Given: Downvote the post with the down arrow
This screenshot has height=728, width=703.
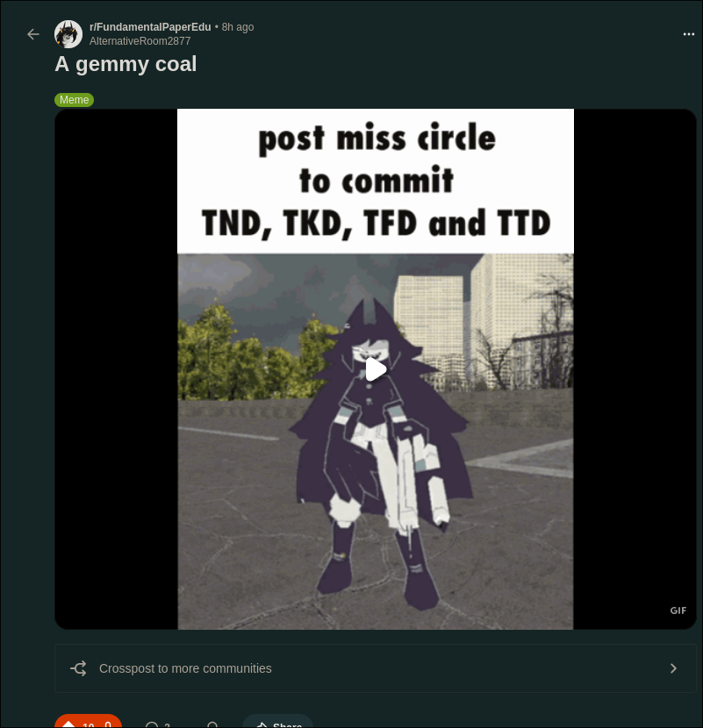Looking at the screenshot, I should click(x=108, y=724).
